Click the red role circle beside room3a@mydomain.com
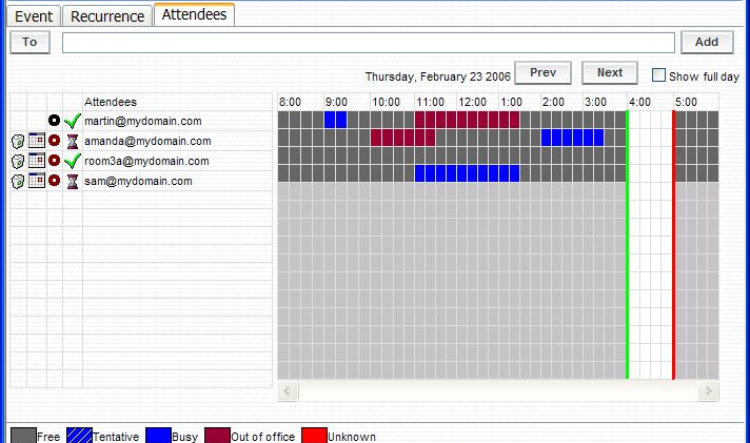Screen dimensions: 750x443 point(54,160)
